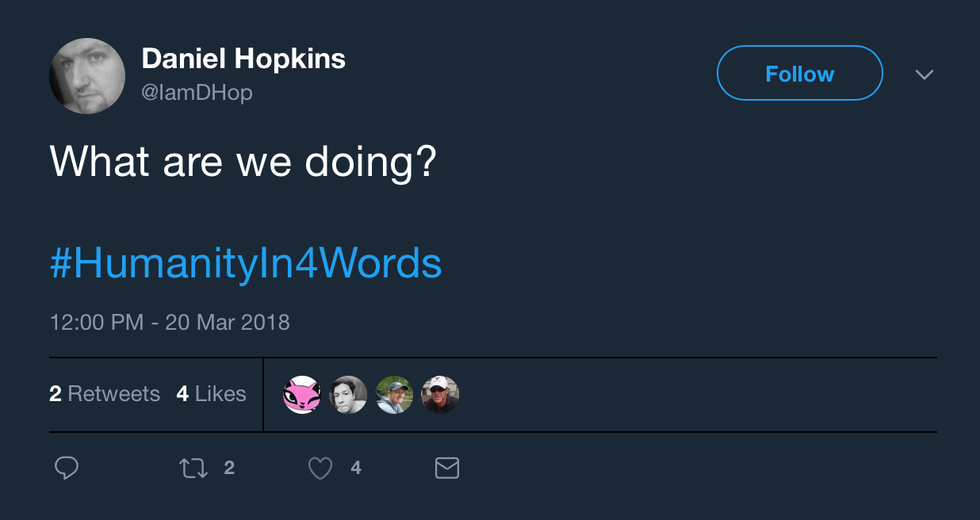The height and width of the screenshot is (520, 980).
Task: Like the tweet with the heart icon
Action: pyautogui.click(x=320, y=468)
